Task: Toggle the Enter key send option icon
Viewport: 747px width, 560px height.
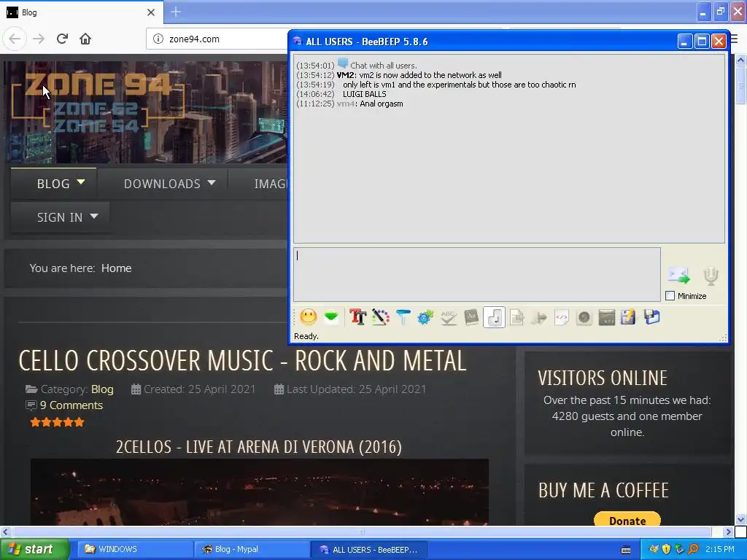Action: (x=494, y=317)
